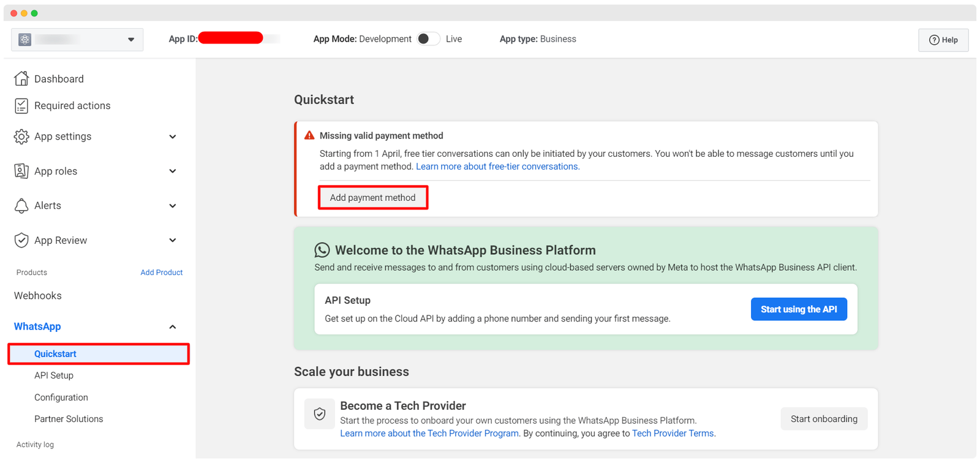Expand the Alerts section chevron
The image size is (980, 463).
point(172,206)
